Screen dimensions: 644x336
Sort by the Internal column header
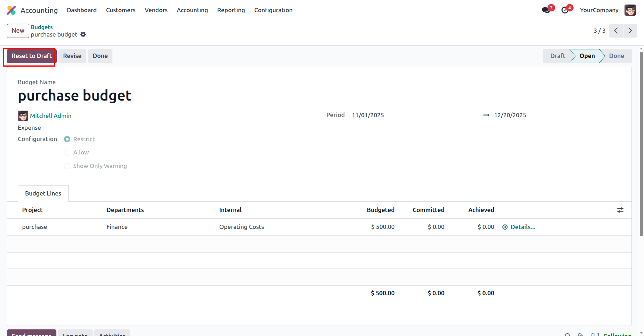(230, 210)
